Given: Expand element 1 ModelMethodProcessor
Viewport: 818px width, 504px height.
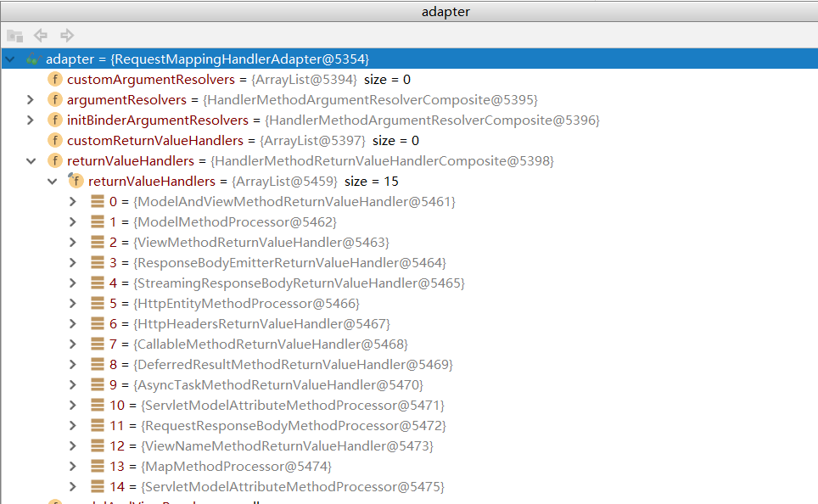Looking at the screenshot, I should [x=73, y=221].
